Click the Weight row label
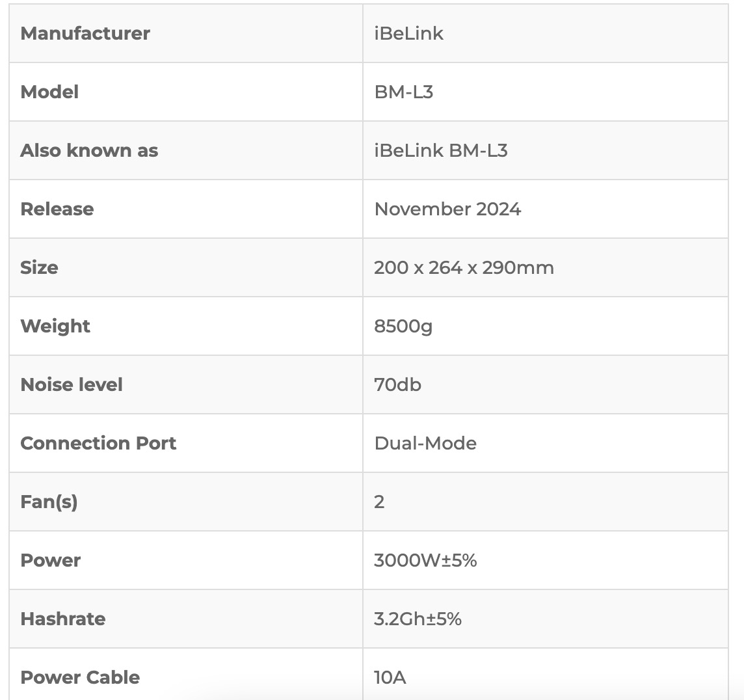This screenshot has height=700, width=744. pyautogui.click(x=55, y=326)
